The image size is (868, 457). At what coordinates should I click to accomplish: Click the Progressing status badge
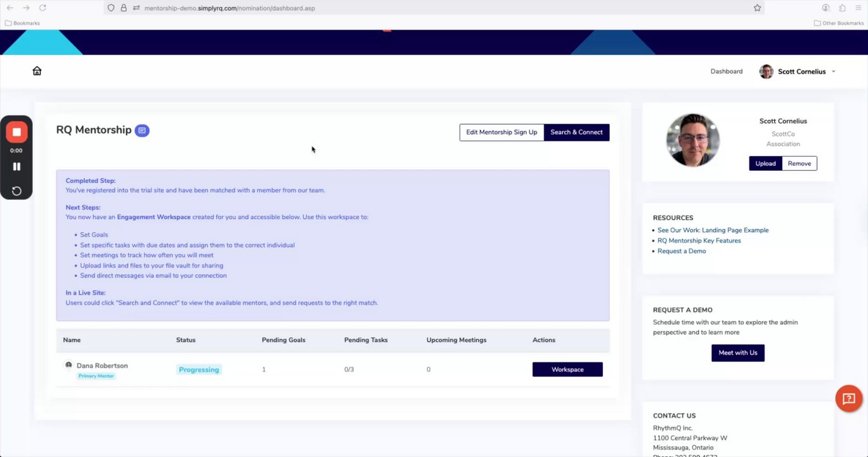point(198,369)
